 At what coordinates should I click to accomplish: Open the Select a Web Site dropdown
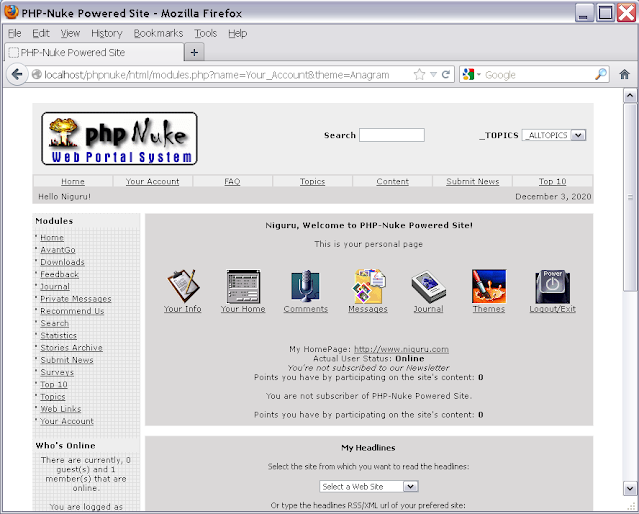(369, 486)
